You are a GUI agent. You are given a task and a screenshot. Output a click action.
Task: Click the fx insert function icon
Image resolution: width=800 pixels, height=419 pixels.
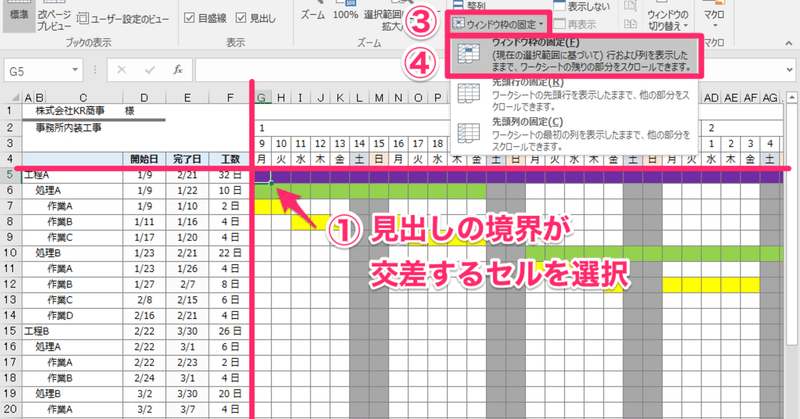click(x=178, y=70)
